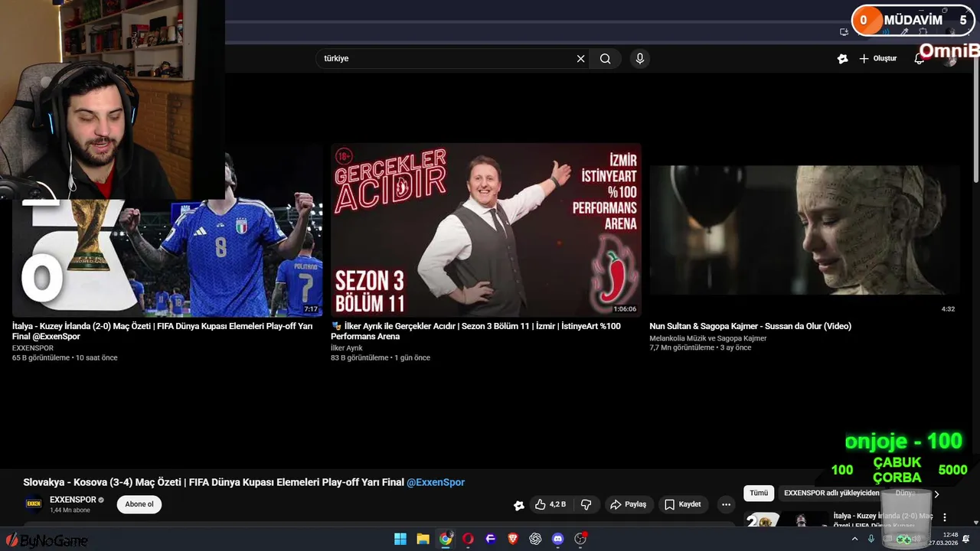The height and width of the screenshot is (551, 980).
Task: Open the YouTube notifications bell
Action: pyautogui.click(x=920, y=59)
